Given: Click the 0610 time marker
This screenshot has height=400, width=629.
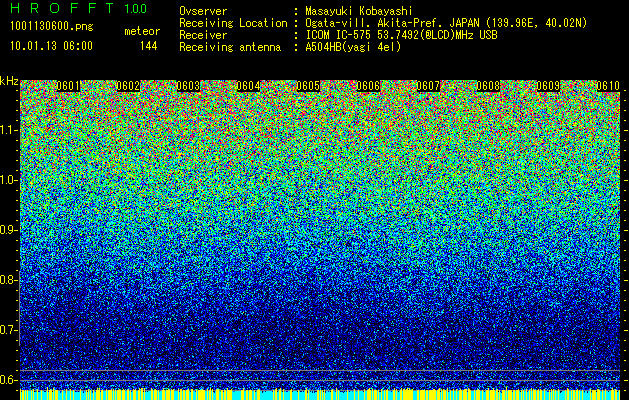Looking at the screenshot, I should tap(608, 86).
